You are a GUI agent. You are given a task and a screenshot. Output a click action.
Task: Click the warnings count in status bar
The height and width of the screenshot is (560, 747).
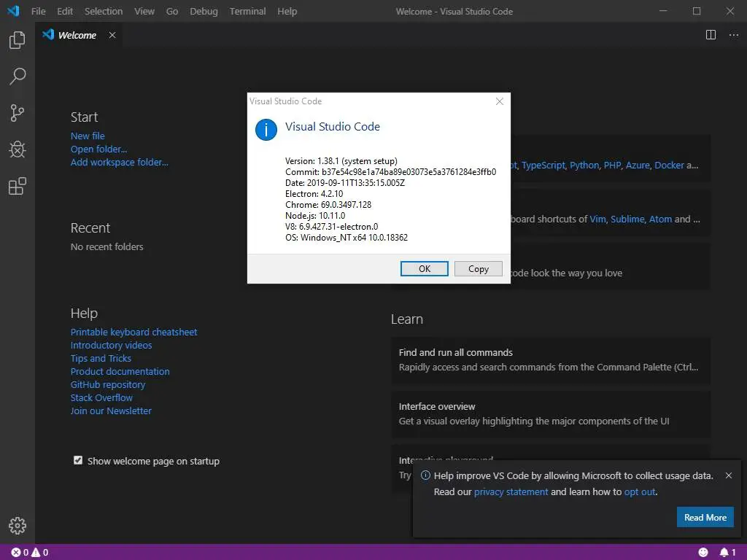click(40, 553)
